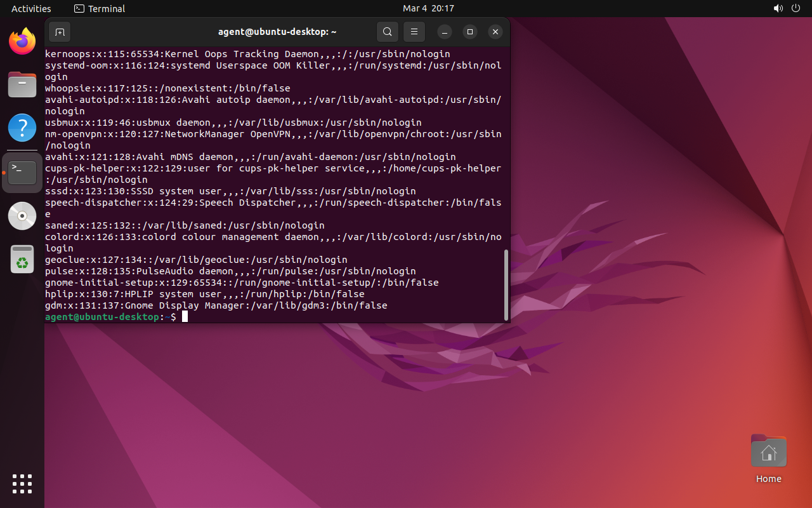Viewport: 812px width, 508px height.
Task: Open the Home folder from the desktop
Action: click(768, 451)
